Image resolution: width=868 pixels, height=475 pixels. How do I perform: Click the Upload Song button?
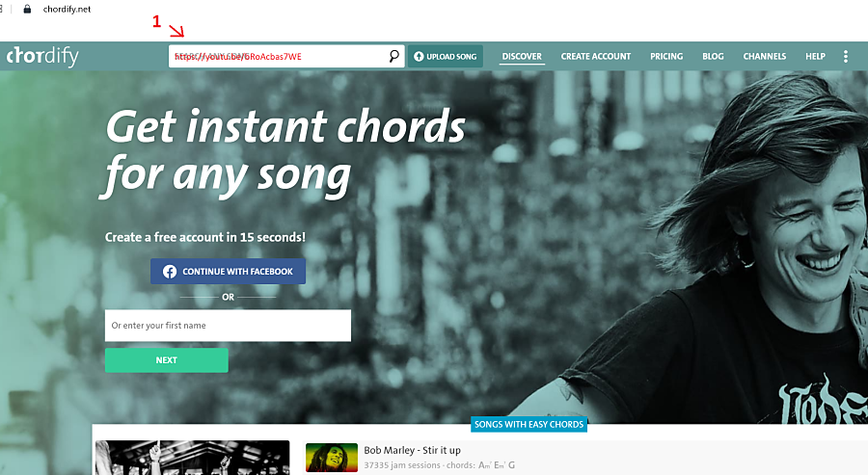(x=445, y=57)
